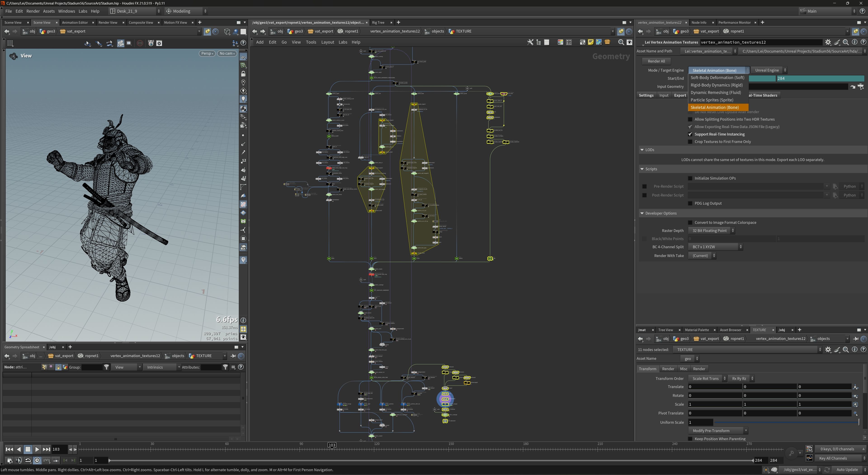The width and height of the screenshot is (868, 475).
Task: Toggle pin on the Scene View pane
Action: [207, 31]
